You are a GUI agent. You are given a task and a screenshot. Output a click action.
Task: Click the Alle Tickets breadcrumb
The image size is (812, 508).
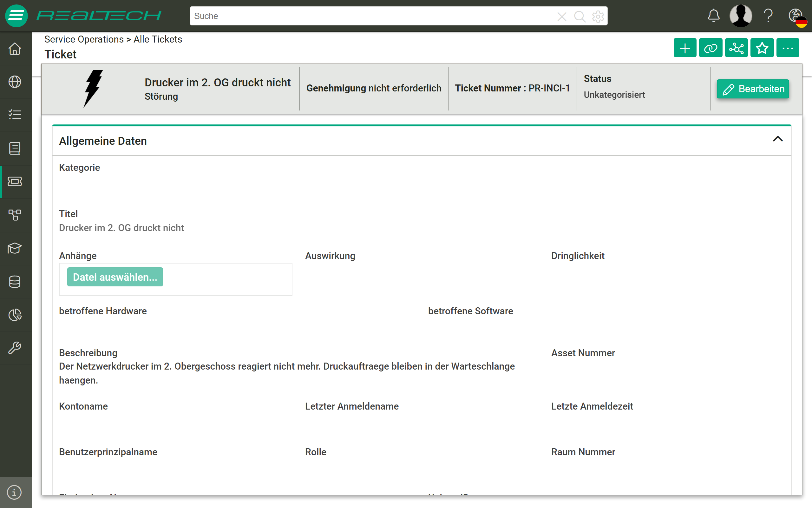(158, 39)
